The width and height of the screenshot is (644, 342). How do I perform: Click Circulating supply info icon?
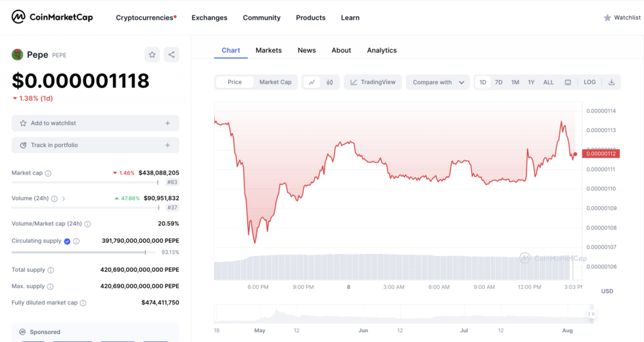click(76, 241)
